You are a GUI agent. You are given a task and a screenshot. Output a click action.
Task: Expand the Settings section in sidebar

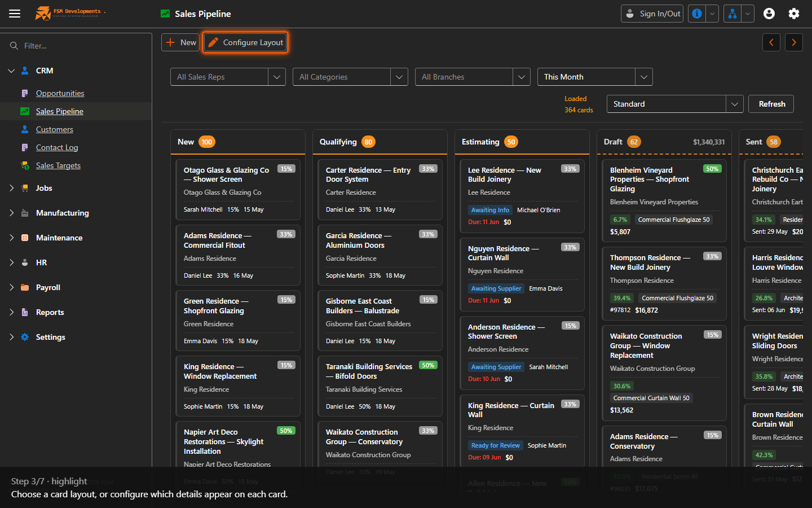pyautogui.click(x=11, y=337)
